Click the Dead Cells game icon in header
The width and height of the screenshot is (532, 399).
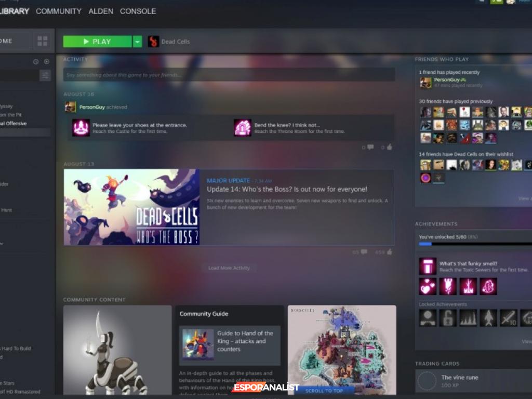pos(153,42)
